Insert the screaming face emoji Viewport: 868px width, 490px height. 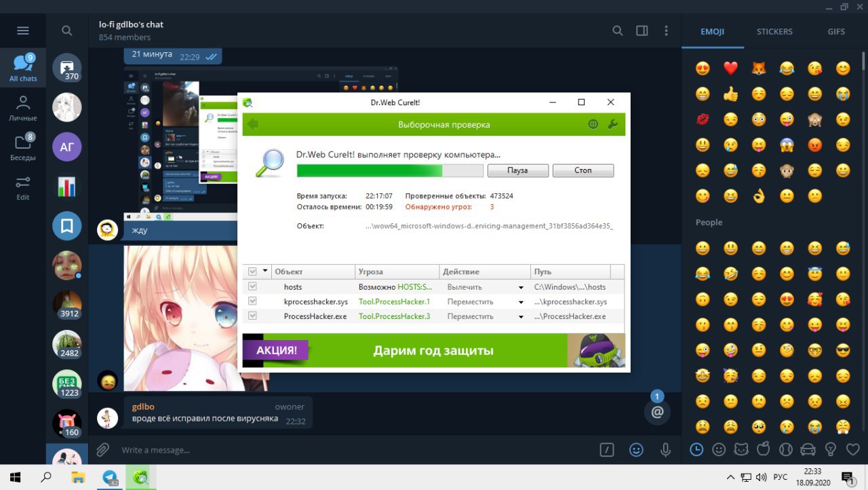pos(787,145)
